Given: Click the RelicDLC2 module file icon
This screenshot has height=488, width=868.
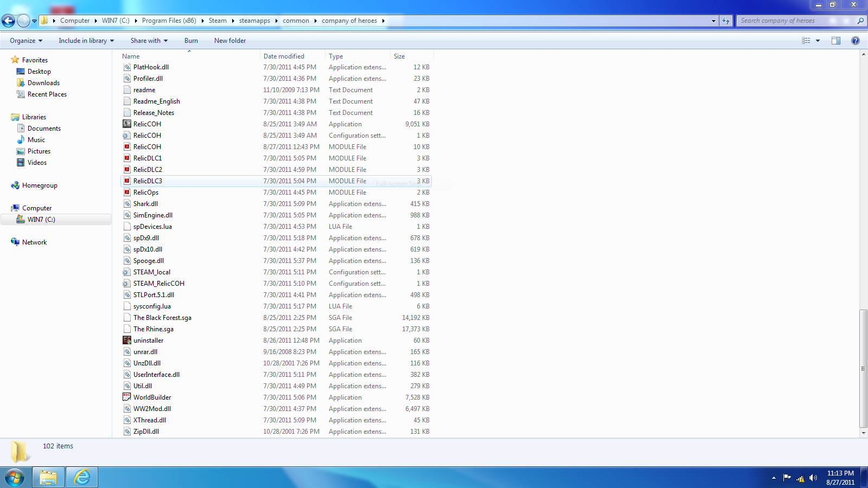Looking at the screenshot, I should (x=127, y=170).
